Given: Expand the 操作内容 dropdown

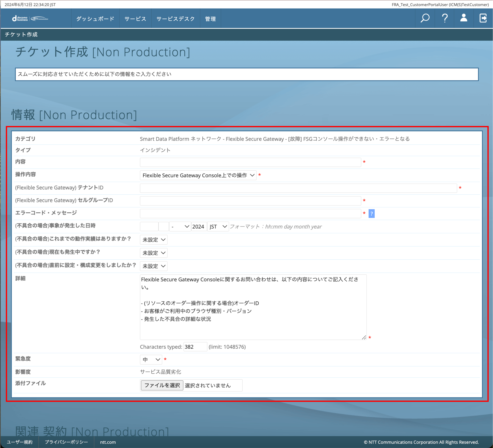Looking at the screenshot, I should (x=198, y=175).
